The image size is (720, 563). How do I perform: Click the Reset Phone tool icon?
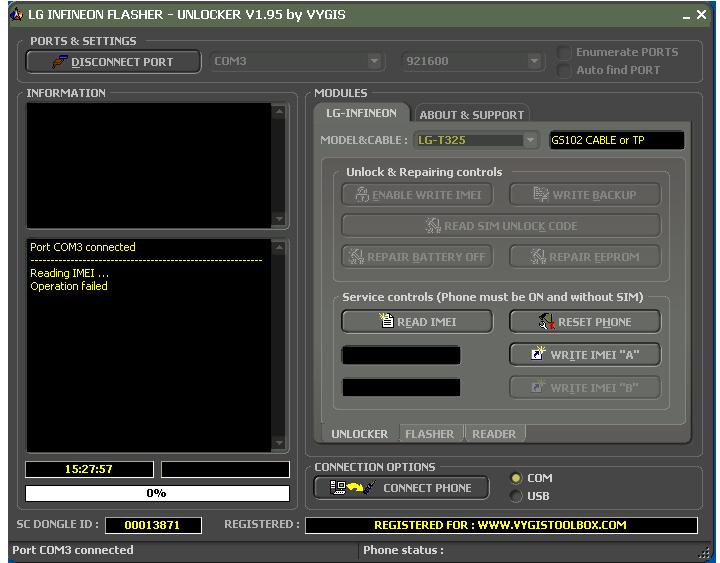pyautogui.click(x=546, y=321)
